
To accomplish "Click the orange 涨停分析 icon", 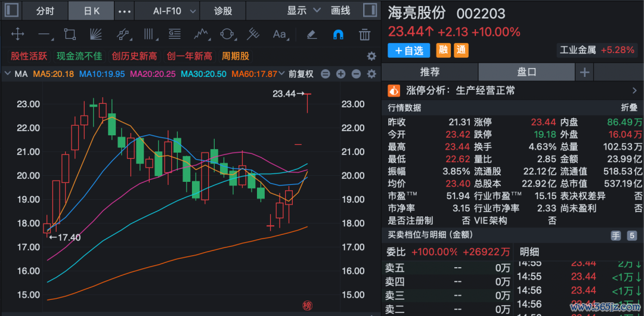I will [394, 91].
